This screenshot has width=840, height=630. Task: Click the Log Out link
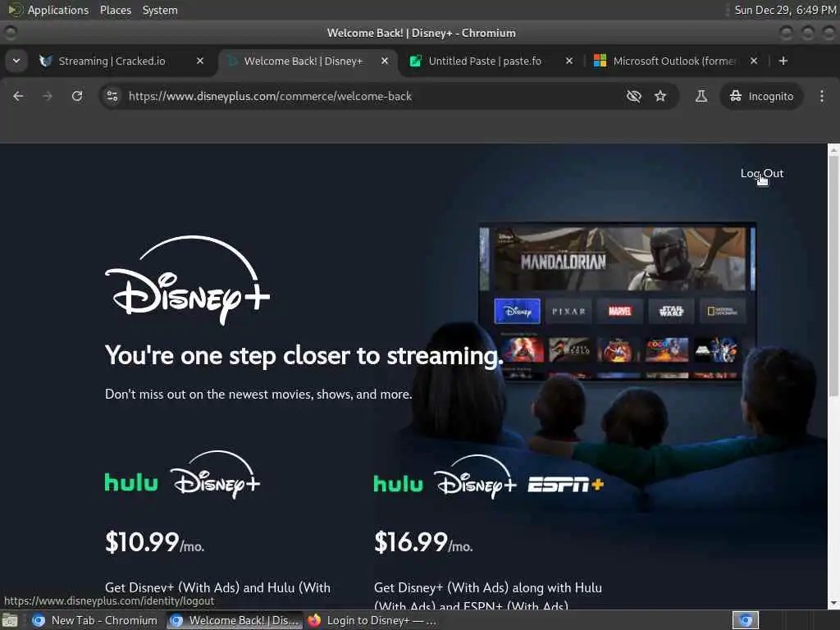coord(762,173)
